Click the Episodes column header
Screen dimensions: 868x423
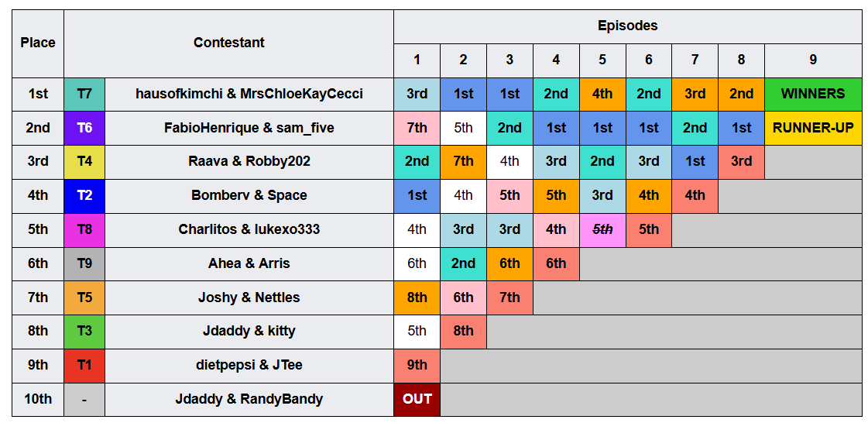[x=628, y=26]
